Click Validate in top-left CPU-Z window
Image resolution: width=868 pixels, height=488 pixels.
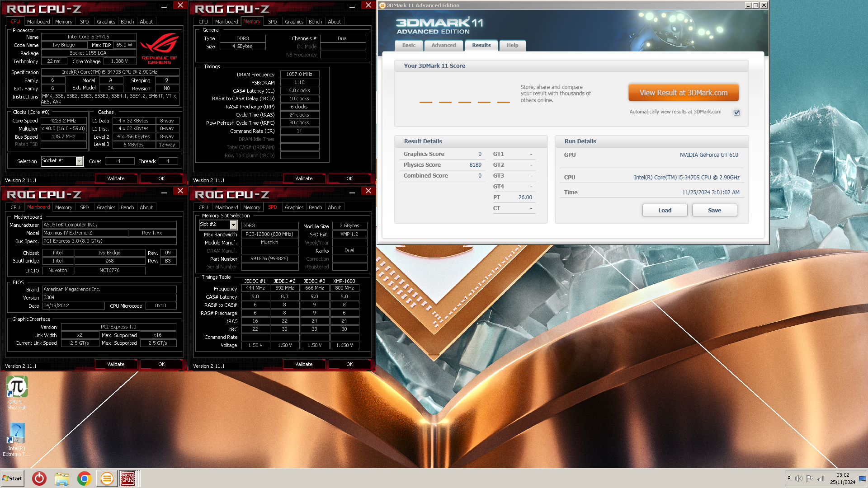116,178
